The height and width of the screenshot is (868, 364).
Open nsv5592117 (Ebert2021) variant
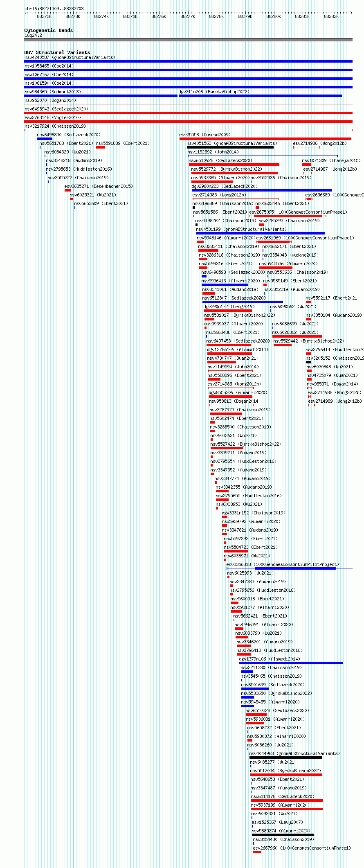(333, 298)
